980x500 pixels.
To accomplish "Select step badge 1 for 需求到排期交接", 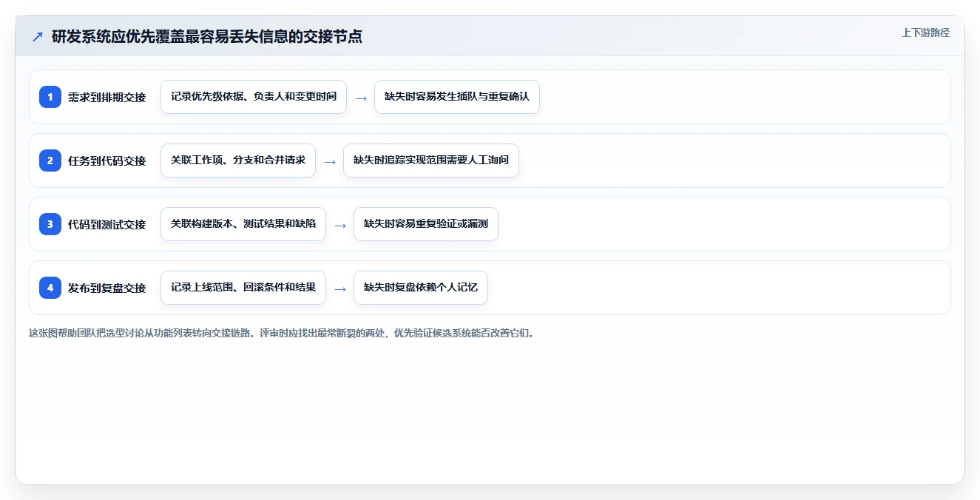I will click(50, 97).
